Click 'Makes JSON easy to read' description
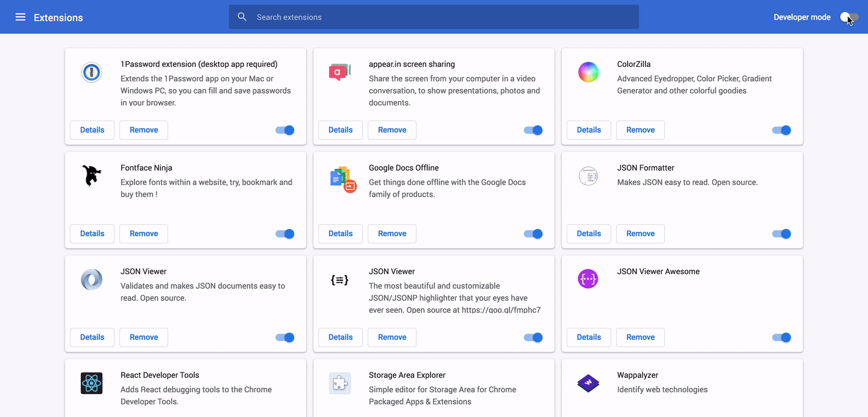 (x=688, y=182)
